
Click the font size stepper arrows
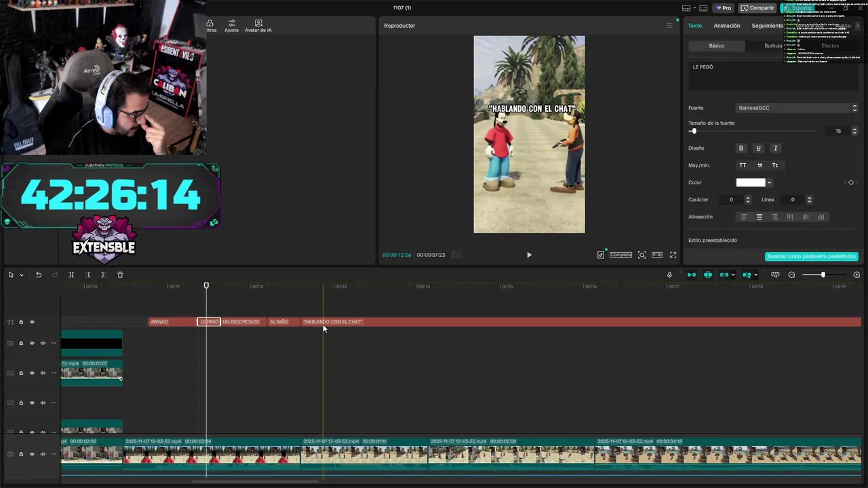(854, 131)
